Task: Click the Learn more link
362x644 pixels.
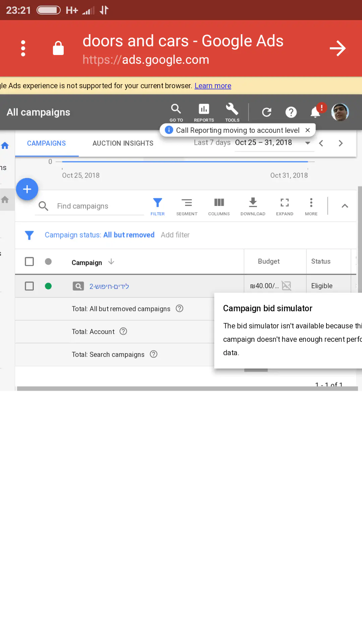Action: (x=213, y=86)
